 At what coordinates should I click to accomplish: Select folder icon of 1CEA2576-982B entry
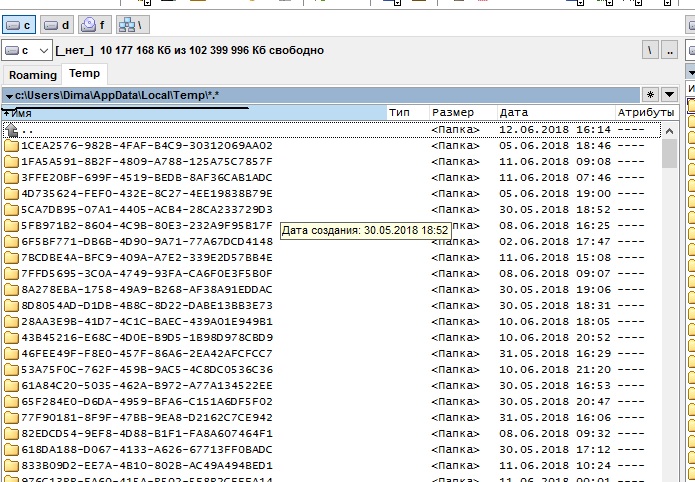click(x=12, y=146)
